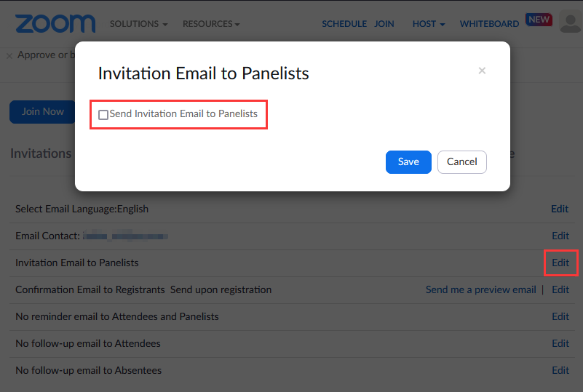The width and height of the screenshot is (583, 392).
Task: Click the NEW badge beside Whiteboard
Action: pyautogui.click(x=539, y=20)
